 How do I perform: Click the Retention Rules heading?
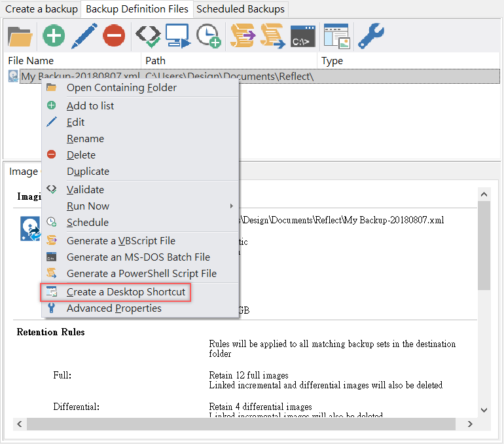[51, 332]
